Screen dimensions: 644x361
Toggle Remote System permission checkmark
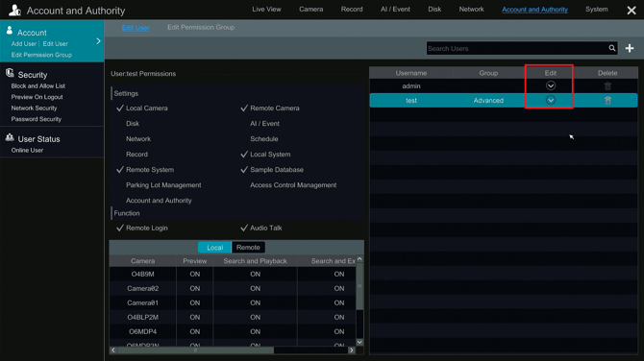(x=120, y=169)
